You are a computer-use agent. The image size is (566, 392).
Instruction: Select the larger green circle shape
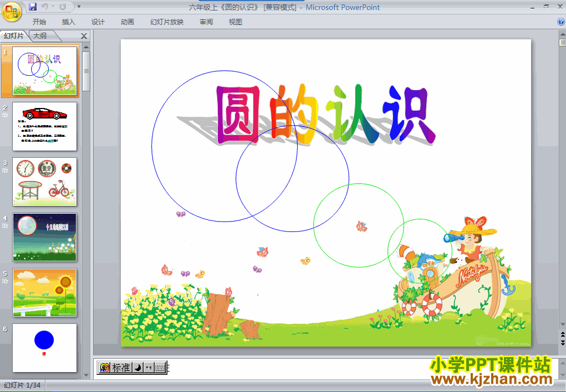tap(359, 225)
